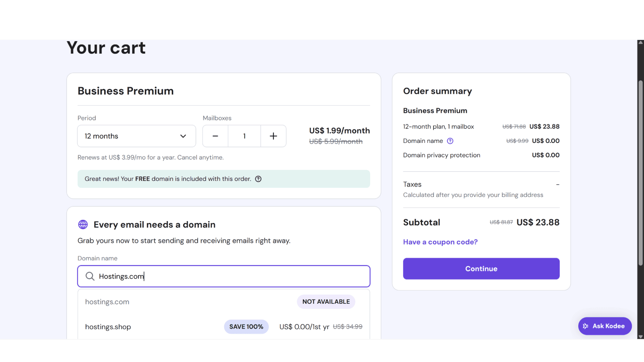Click the minus icon to remove a mailbox
Image resolution: width=644 pixels, height=362 pixels.
click(x=215, y=136)
